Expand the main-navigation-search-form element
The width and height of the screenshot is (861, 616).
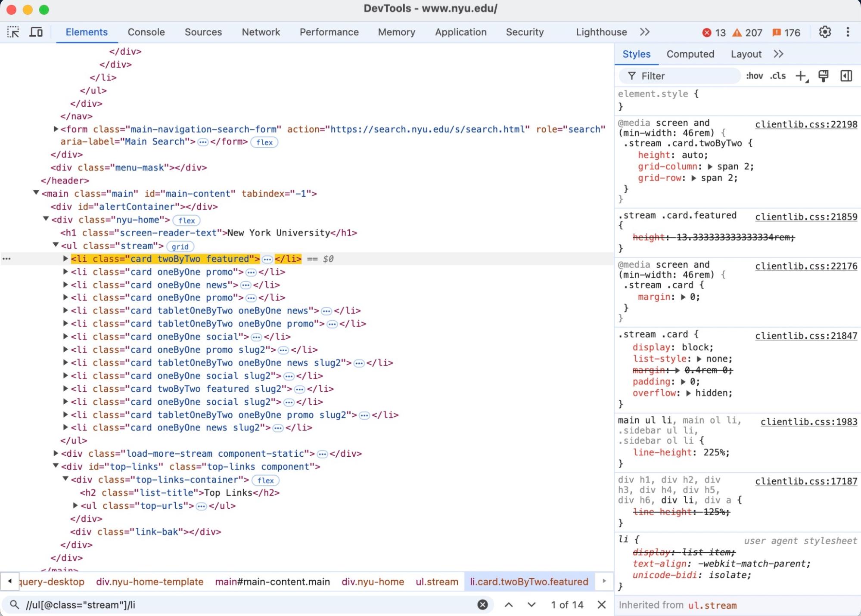(55, 129)
